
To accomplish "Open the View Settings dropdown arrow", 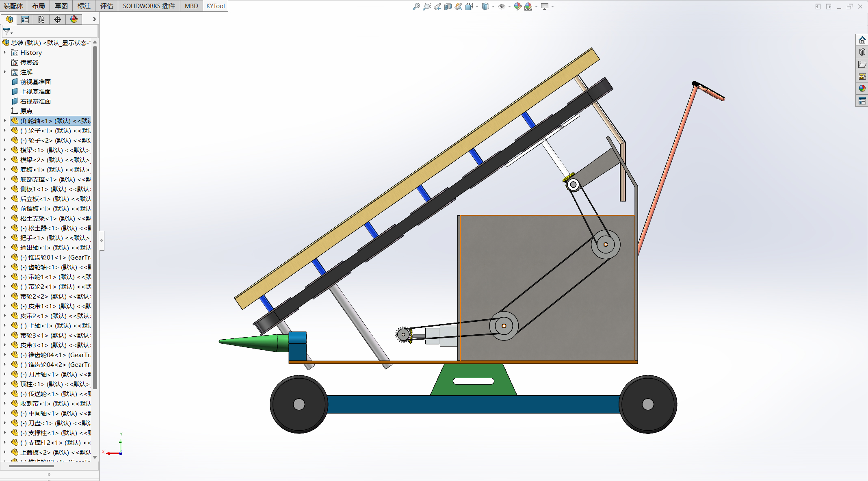I will [553, 6].
